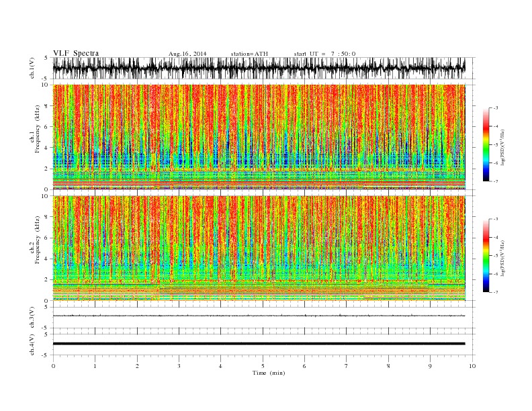Click the '10' tick on the time axis

coord(472,366)
